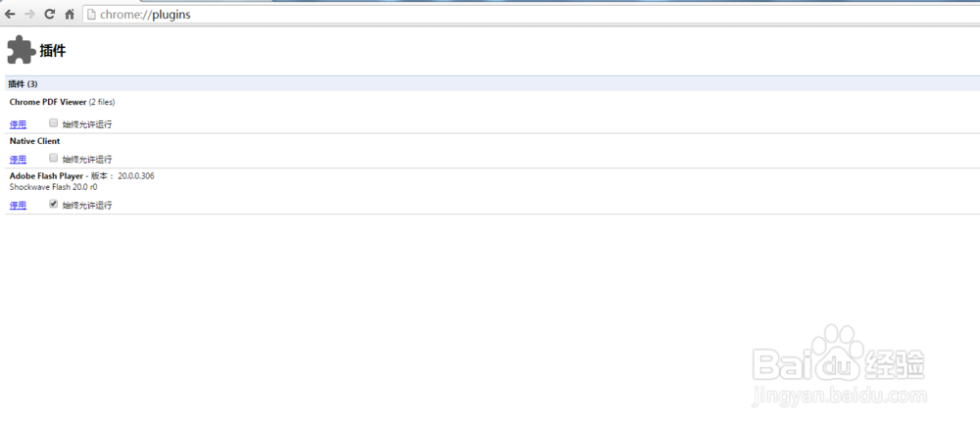Click the puzzle piece plugins icon
The height and width of the screenshot is (429, 980).
tap(20, 50)
